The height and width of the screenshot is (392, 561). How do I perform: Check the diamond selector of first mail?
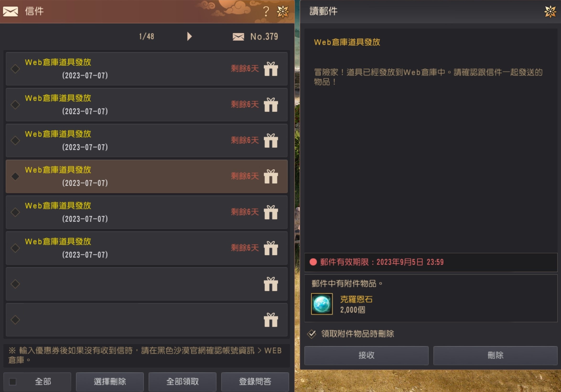(15, 69)
